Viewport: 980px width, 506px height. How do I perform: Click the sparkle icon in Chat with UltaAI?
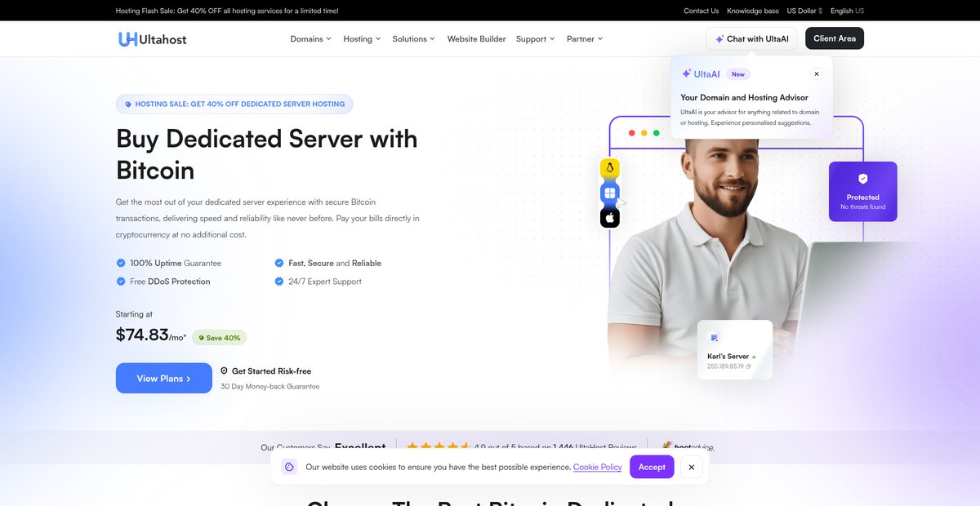(x=719, y=38)
